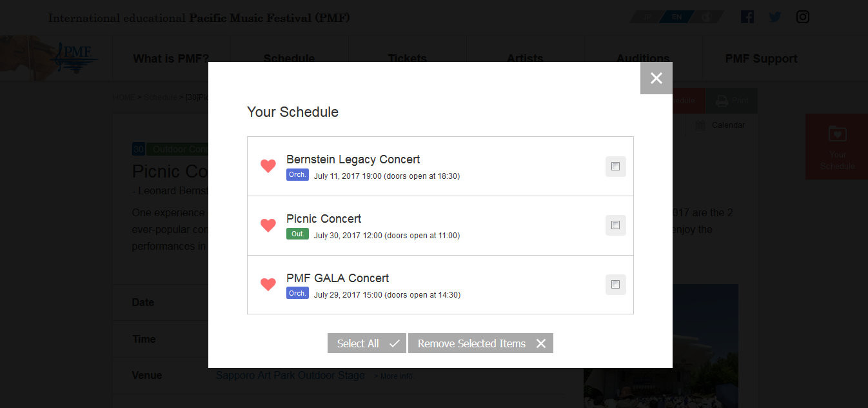868x408 pixels.
Task: Click the heart icon beside Picnic Concert
Action: click(x=268, y=225)
